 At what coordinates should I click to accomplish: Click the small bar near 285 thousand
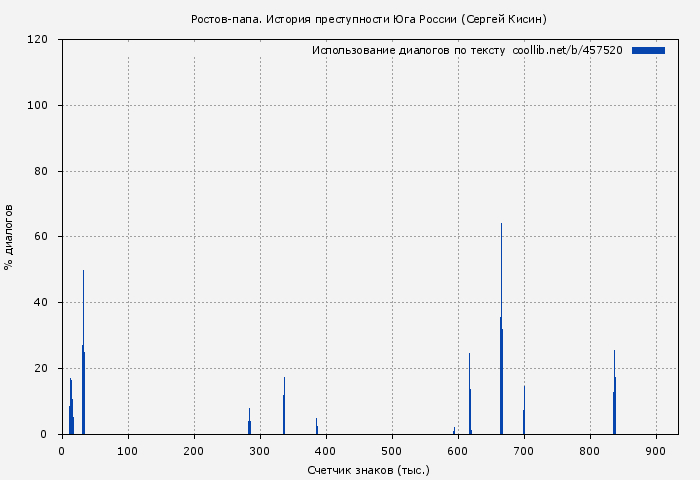tap(249, 424)
